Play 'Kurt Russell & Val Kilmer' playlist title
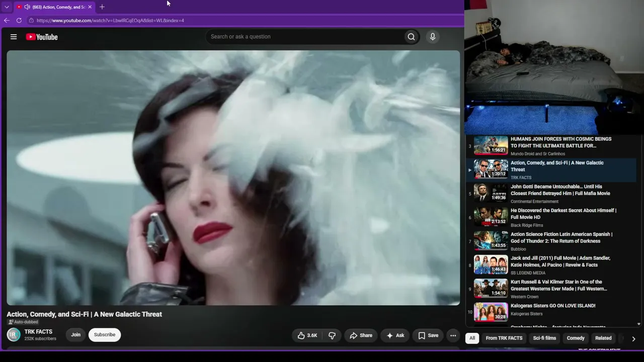The height and width of the screenshot is (362, 644). click(x=559, y=286)
